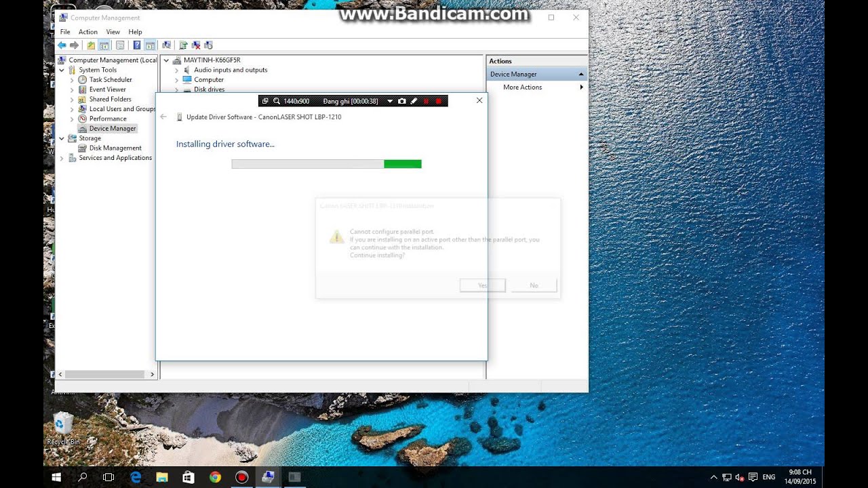The width and height of the screenshot is (868, 488).
Task: Expand Services and Applications node
Action: pos(62,158)
